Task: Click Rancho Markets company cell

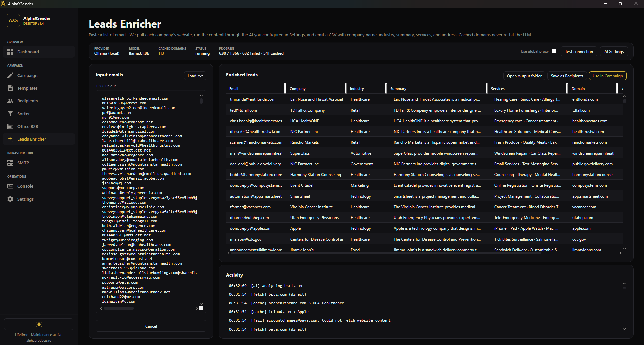Action: tap(304, 142)
